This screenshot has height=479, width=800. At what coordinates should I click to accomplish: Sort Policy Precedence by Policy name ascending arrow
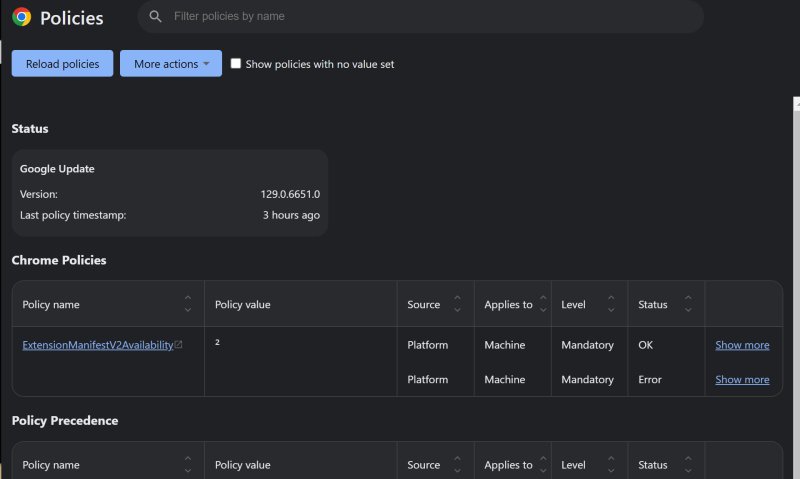pos(188,459)
